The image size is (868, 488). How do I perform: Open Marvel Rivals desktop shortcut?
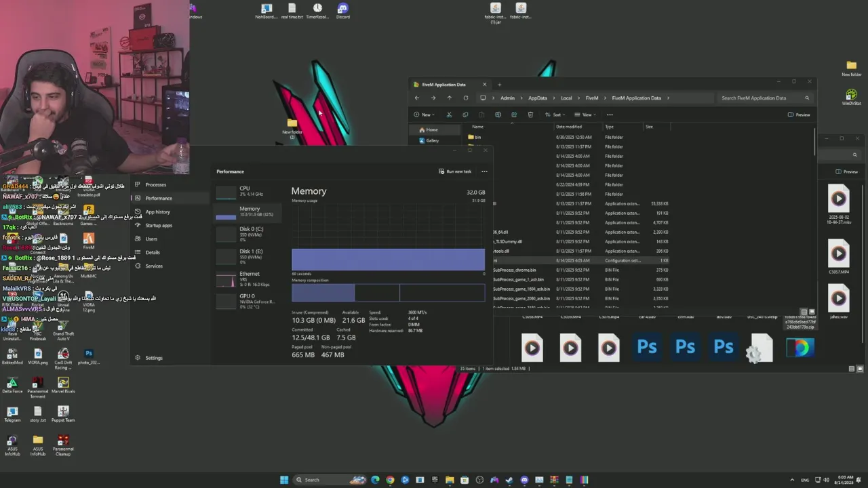(63, 385)
